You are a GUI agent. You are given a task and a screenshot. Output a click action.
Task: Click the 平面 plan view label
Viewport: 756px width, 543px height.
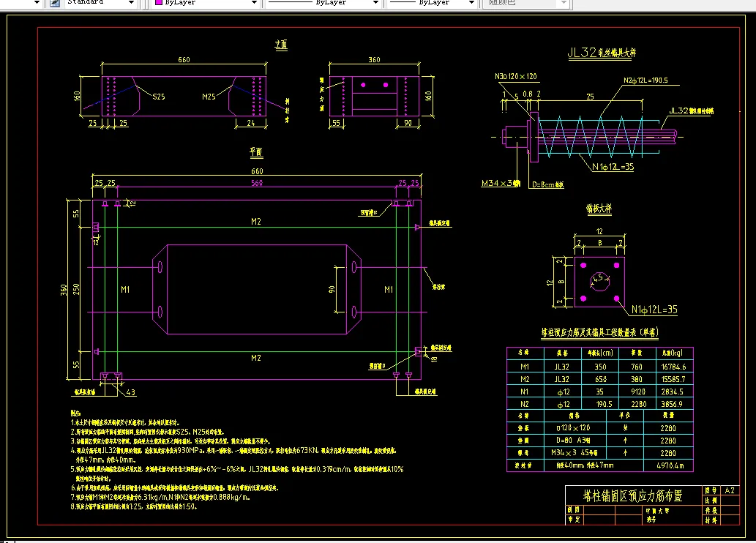(256, 152)
